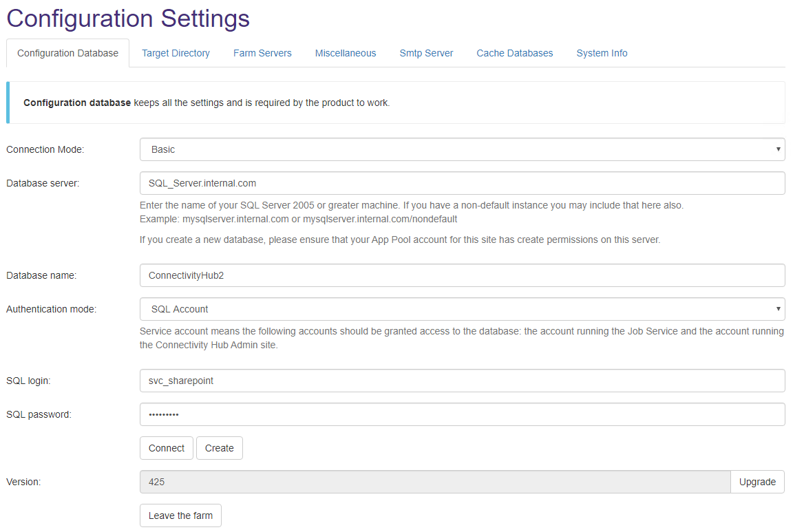This screenshot has height=532, width=793.
Task: Focus the Database name input field
Action: click(462, 275)
